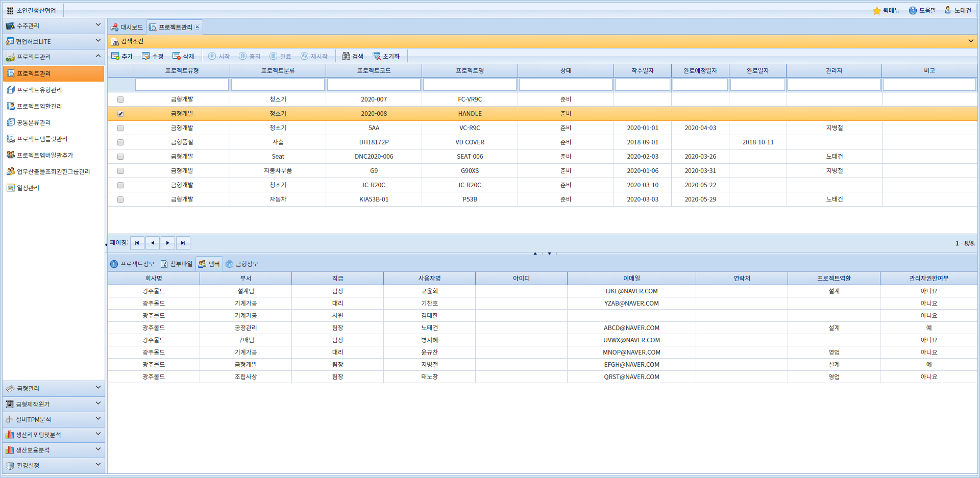The image size is (980, 478).
Task: Open 도움말 help icon
Action: click(913, 11)
